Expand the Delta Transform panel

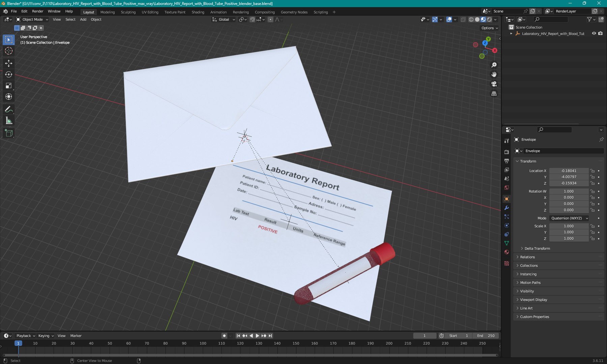(537, 248)
